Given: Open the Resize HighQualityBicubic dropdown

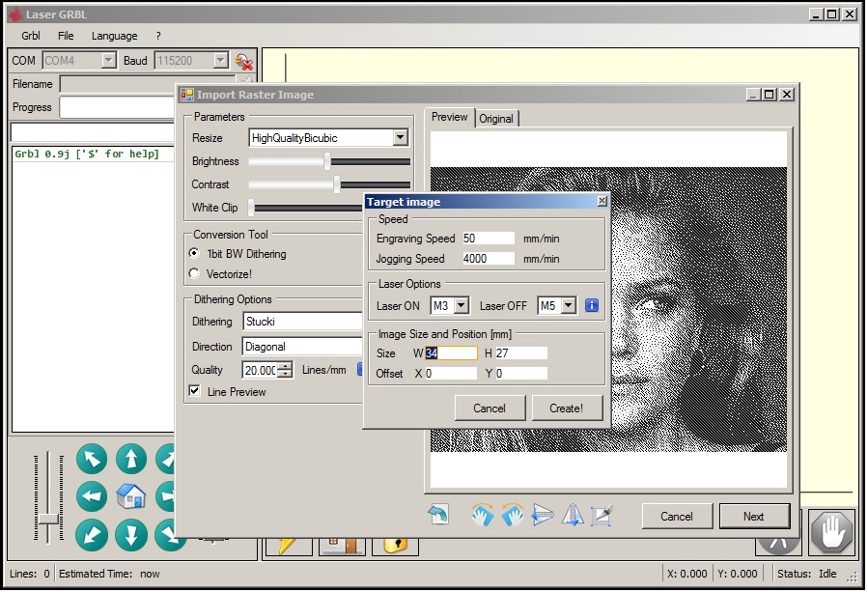Looking at the screenshot, I should coord(401,138).
